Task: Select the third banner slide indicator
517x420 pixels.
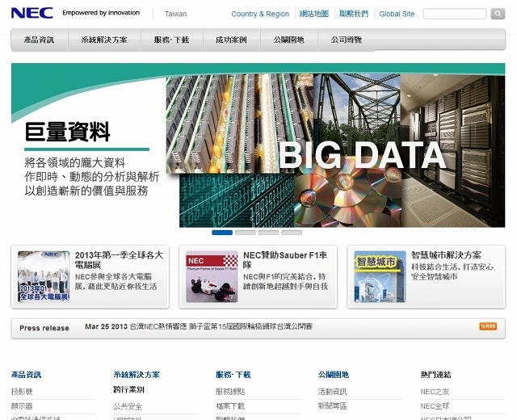Action: [x=268, y=233]
